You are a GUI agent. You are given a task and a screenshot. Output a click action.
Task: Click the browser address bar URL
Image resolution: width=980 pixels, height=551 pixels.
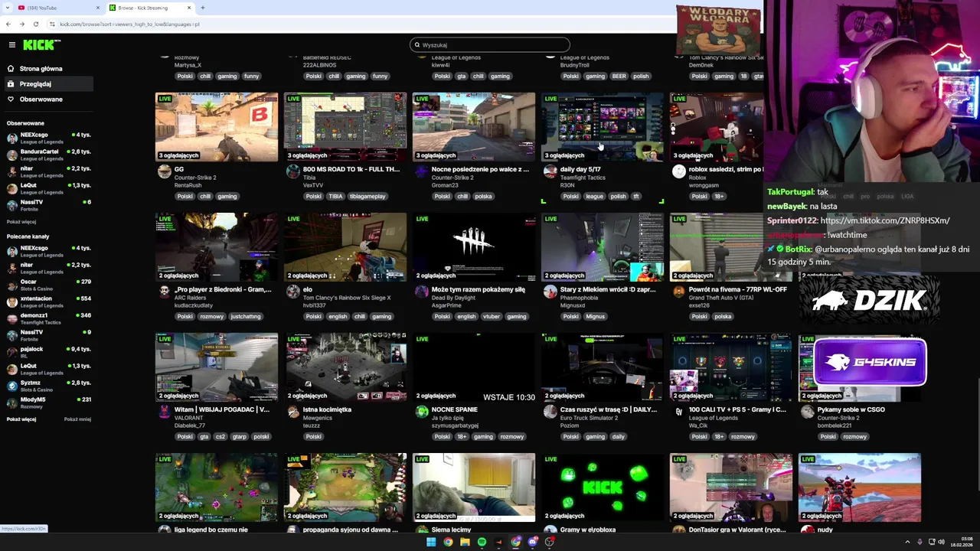coord(129,24)
